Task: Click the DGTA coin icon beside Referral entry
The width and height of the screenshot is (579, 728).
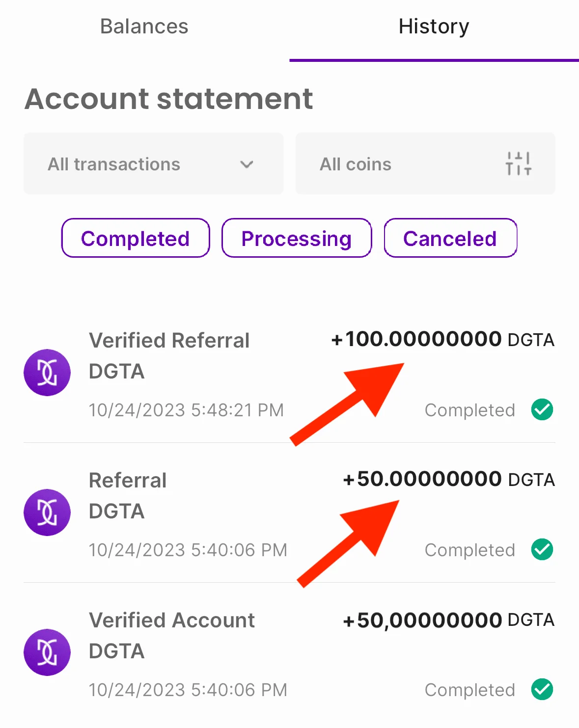Action: point(47,512)
